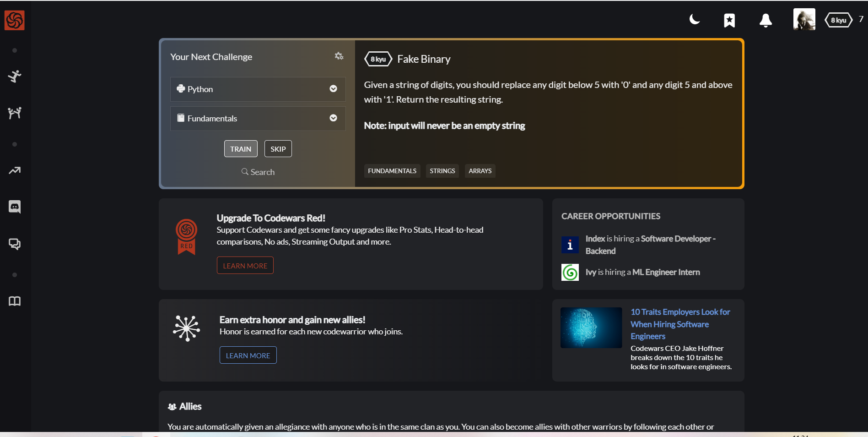The height and width of the screenshot is (437, 868).
Task: Expand the Python language dropdown
Action: click(258, 89)
